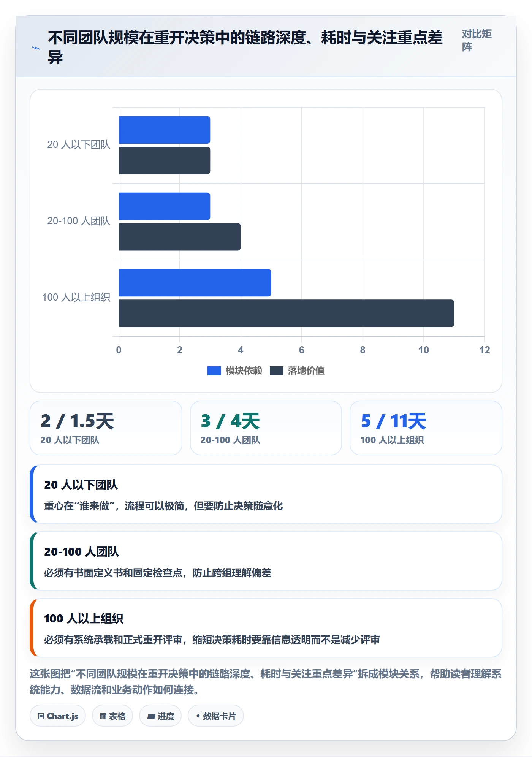This screenshot has width=532, height=757.
Task: Click the y-axis label 100 人以上组织
Action: [76, 297]
